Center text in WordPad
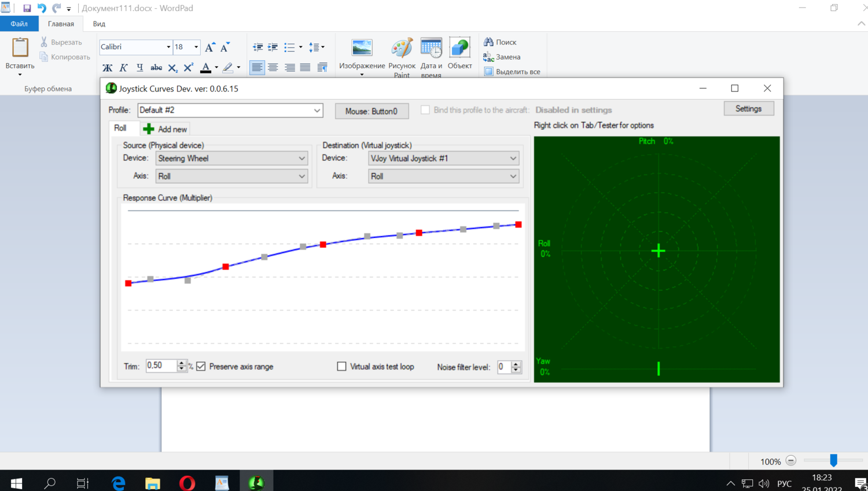Viewport: 868px width, 491px height. coord(273,68)
